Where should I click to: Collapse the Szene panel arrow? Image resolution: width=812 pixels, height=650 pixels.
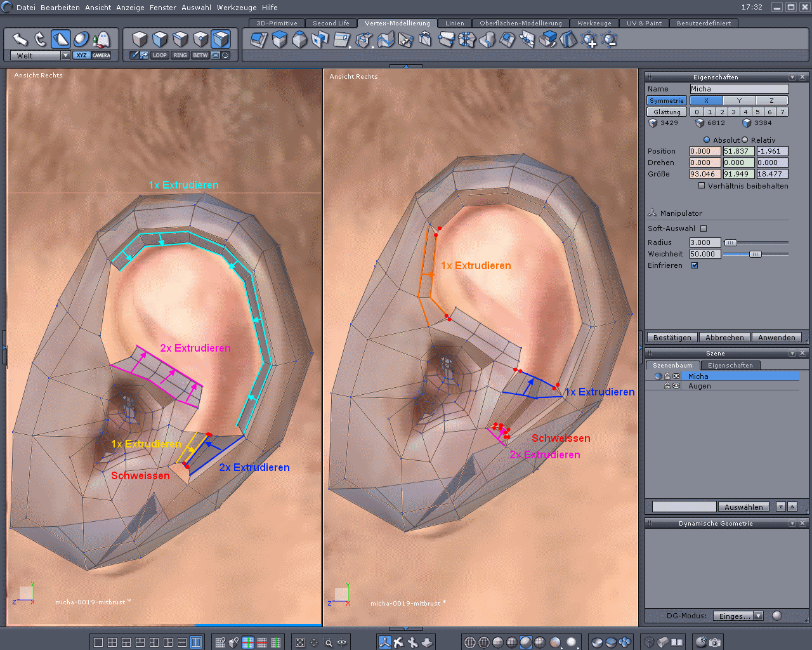792,353
